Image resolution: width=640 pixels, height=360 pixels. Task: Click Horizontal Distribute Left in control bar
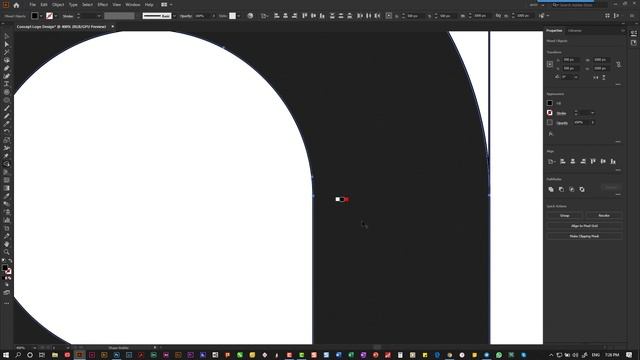[x=360, y=16]
